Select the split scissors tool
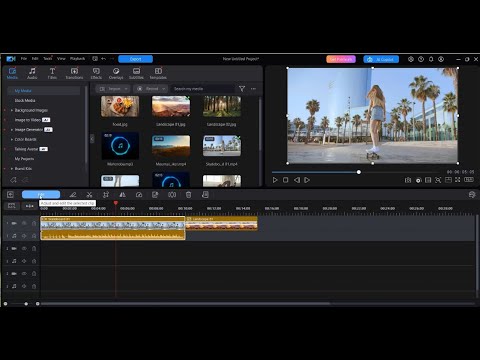The image size is (480, 360). (x=89, y=195)
